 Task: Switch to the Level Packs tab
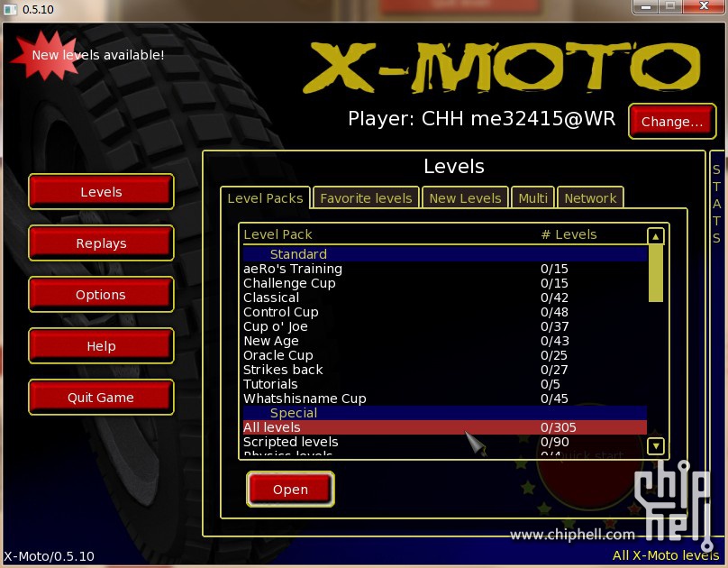pyautogui.click(x=265, y=198)
